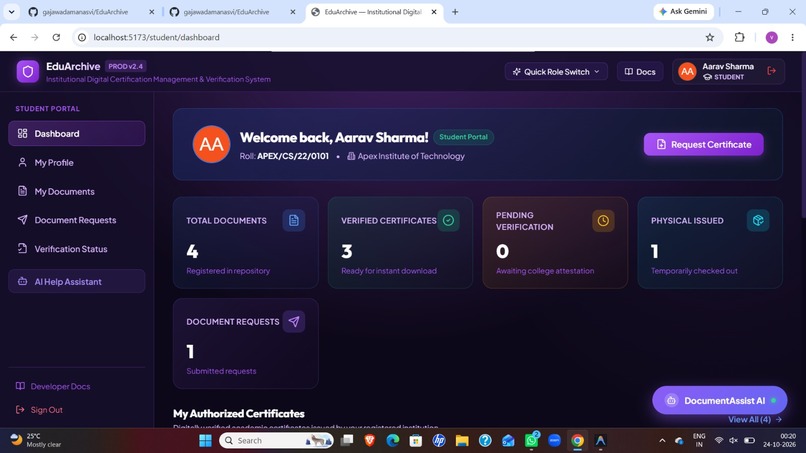Click the Verified Certificates count 3
The height and width of the screenshot is (453, 806).
(347, 251)
